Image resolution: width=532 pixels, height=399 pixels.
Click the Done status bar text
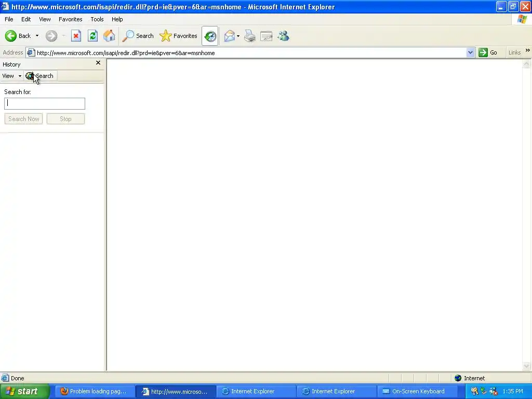(17, 378)
